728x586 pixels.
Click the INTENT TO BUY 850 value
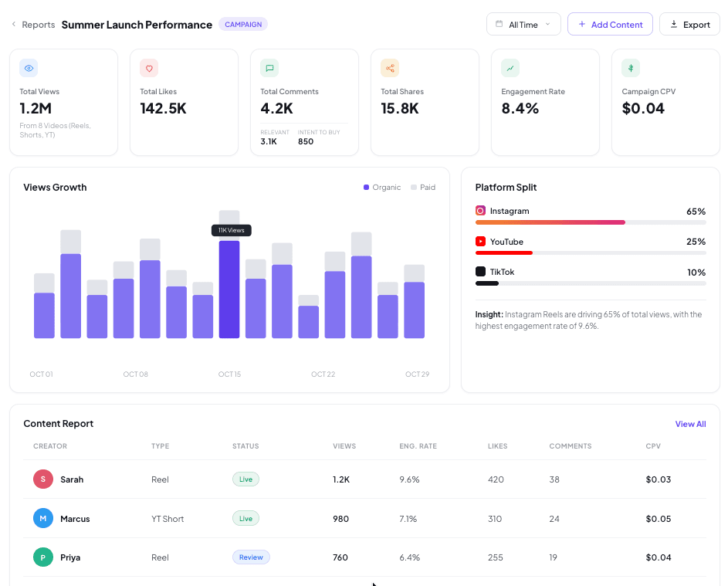(306, 141)
